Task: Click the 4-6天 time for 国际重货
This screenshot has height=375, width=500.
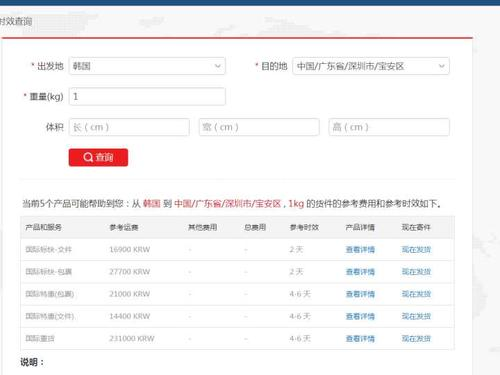Action: point(300,339)
